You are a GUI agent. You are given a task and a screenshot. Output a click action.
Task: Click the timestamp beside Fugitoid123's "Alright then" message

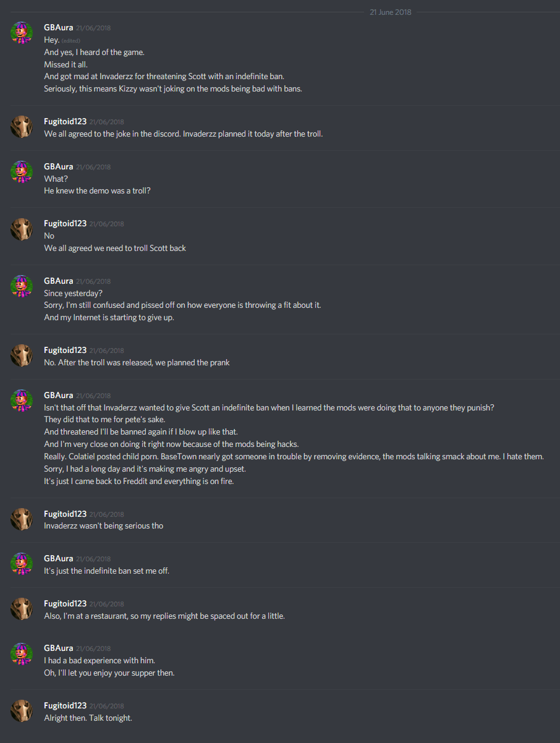[x=106, y=706]
